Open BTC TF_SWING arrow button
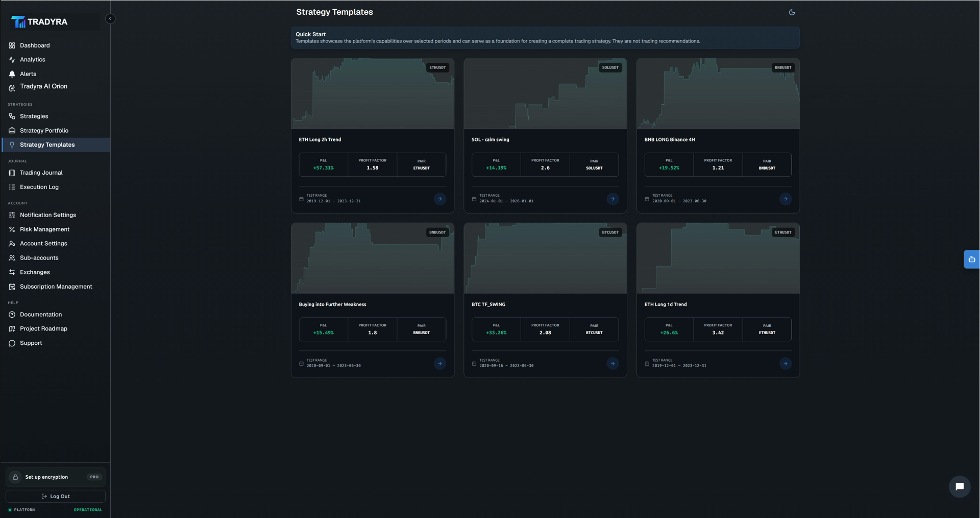The height and width of the screenshot is (518, 980). click(x=612, y=364)
